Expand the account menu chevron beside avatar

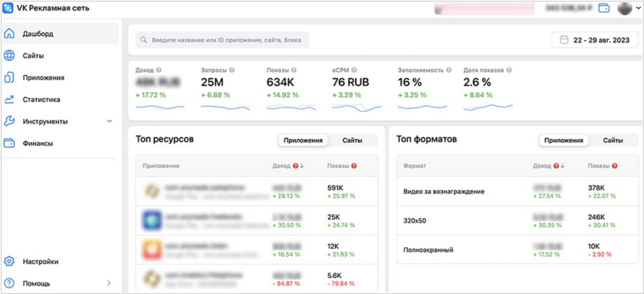tap(638, 8)
